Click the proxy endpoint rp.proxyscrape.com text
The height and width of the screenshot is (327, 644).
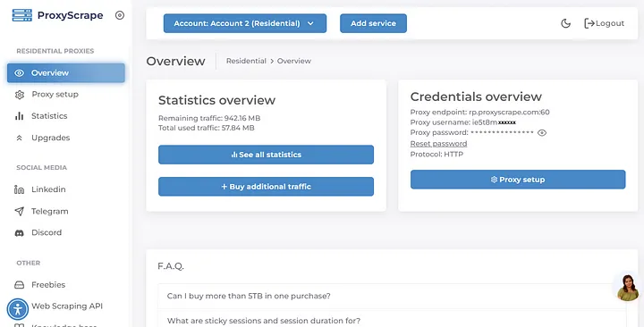point(509,112)
